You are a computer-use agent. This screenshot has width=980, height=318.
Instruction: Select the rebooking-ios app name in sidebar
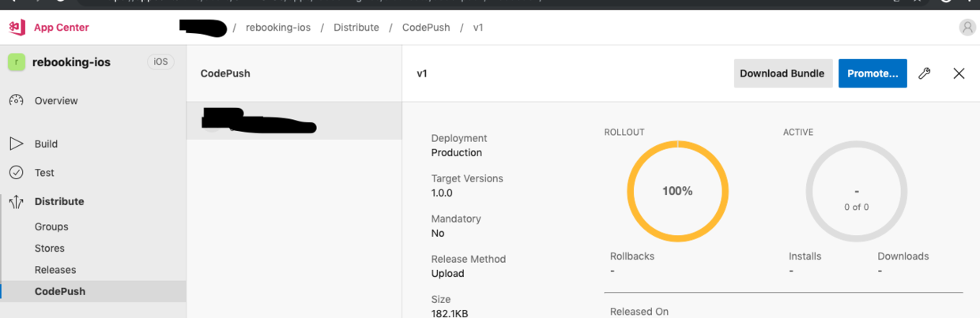point(71,62)
